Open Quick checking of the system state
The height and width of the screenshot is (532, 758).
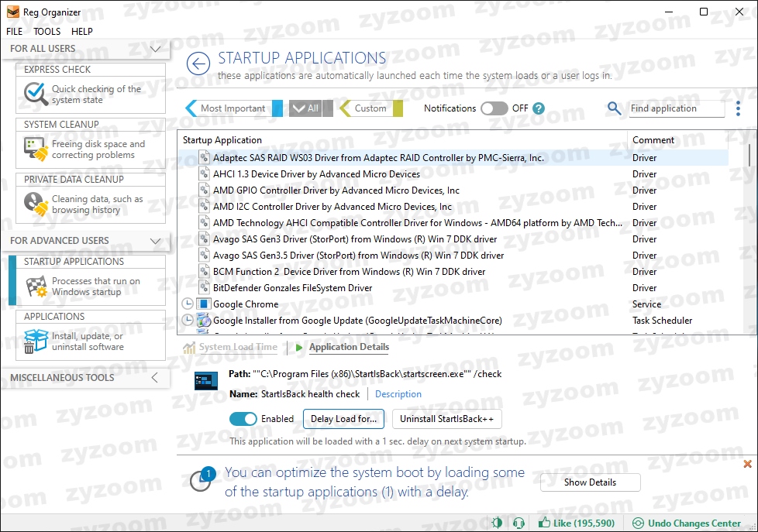tap(96, 94)
